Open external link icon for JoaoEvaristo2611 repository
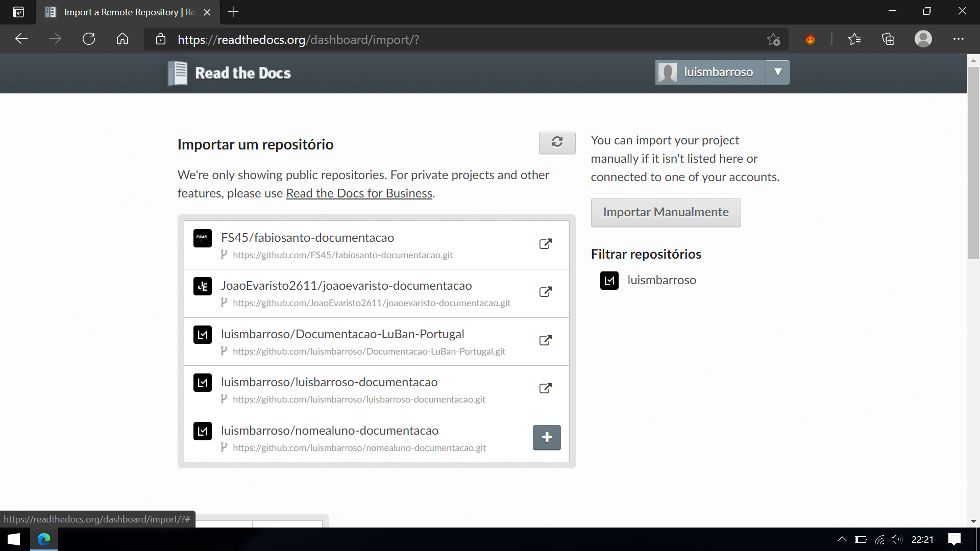 click(x=545, y=292)
